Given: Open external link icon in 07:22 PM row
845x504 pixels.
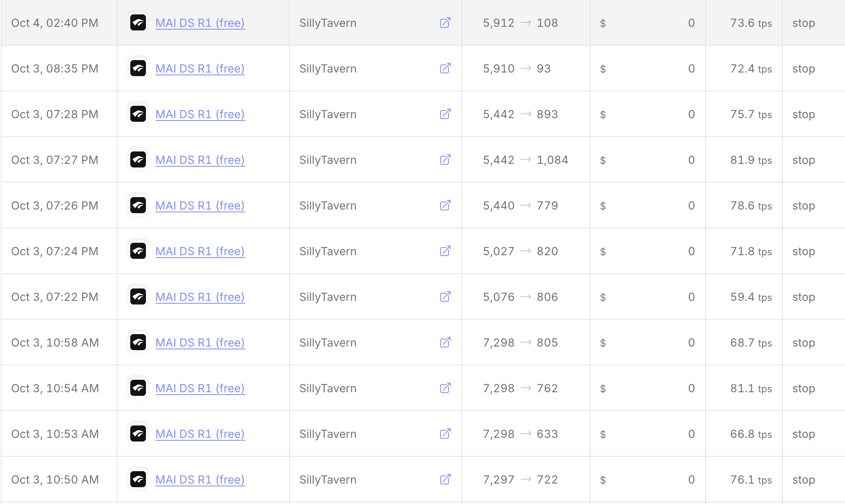Looking at the screenshot, I should [445, 297].
